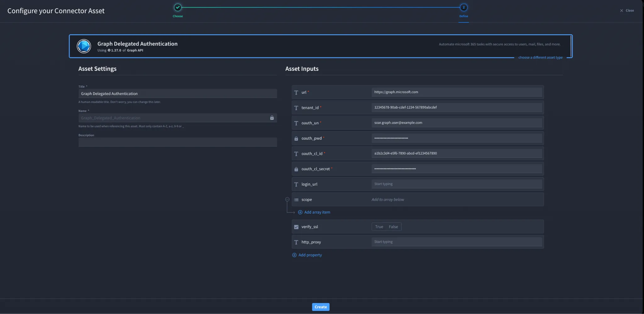Screen dimensions: 644x314
Task: Click the oauth_pwd password field
Action: [457, 138]
